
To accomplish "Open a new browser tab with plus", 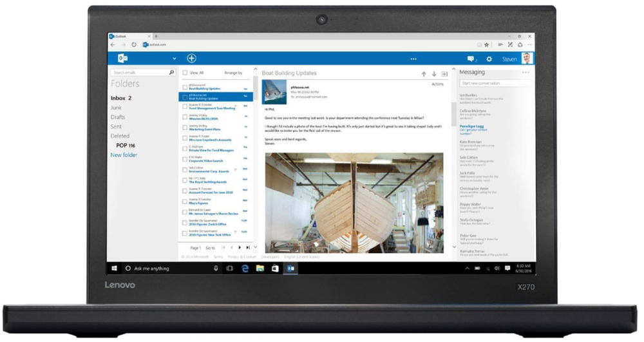I will [156, 36].
